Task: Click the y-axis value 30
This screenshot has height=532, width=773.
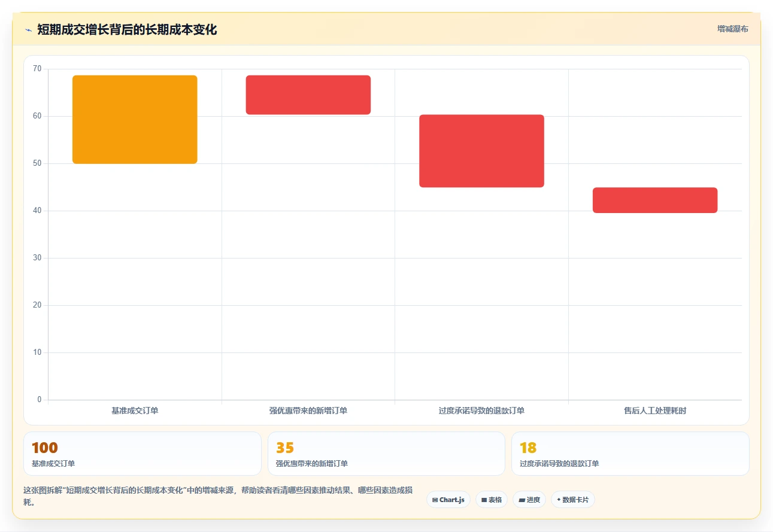Action: pyautogui.click(x=37, y=258)
